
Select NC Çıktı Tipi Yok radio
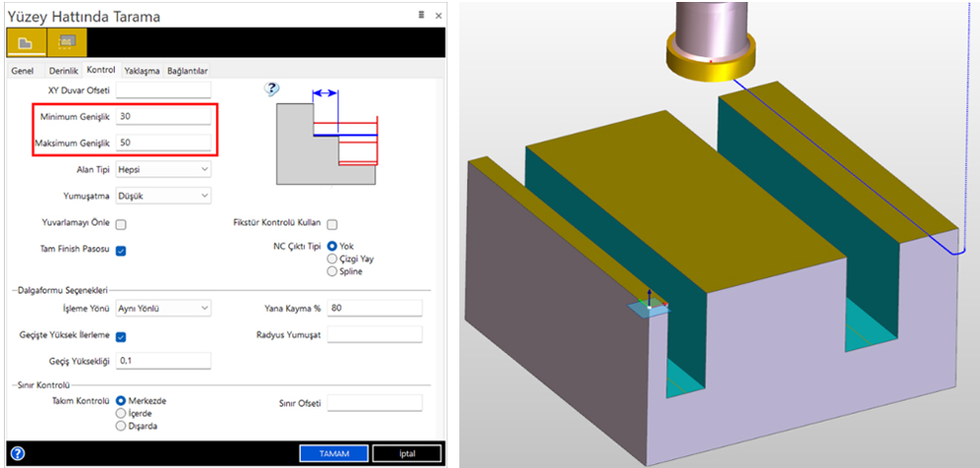point(333,246)
